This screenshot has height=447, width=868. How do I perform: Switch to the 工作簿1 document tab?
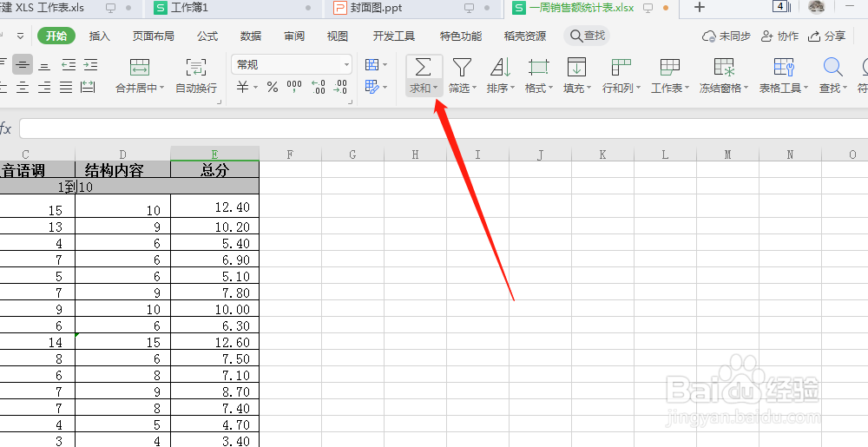point(233,8)
